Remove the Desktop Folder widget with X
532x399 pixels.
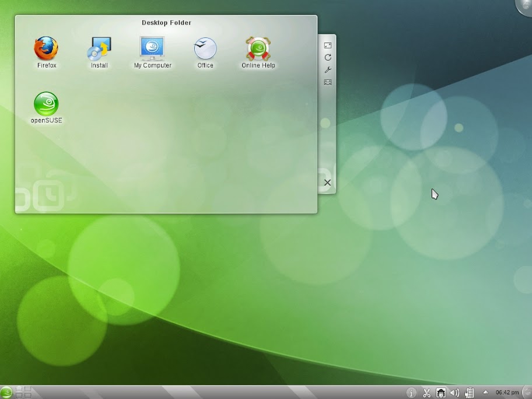327,183
